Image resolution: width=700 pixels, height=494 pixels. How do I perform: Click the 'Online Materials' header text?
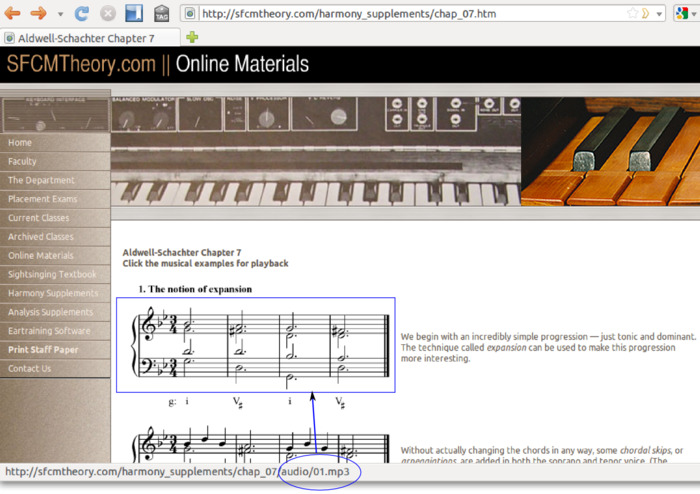[x=242, y=64]
